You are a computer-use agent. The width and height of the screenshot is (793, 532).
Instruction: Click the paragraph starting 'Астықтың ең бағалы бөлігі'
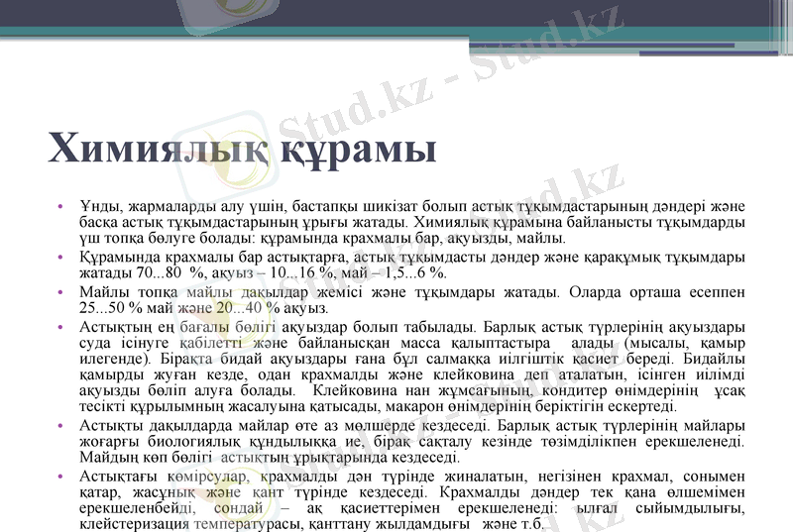click(412, 367)
